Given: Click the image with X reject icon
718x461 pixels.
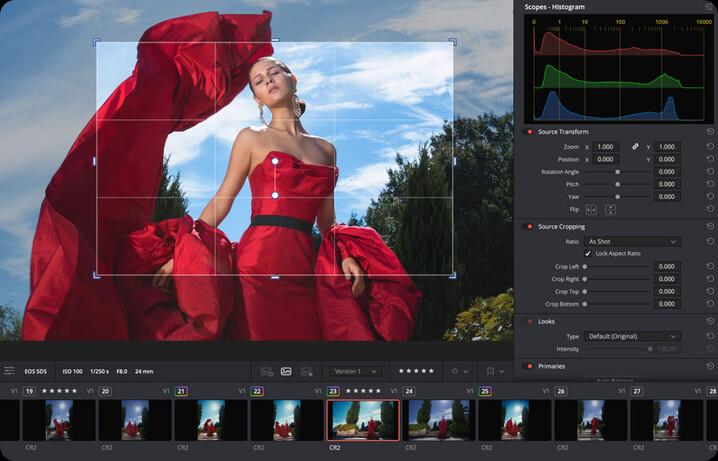Looking at the screenshot, I should 307,372.
